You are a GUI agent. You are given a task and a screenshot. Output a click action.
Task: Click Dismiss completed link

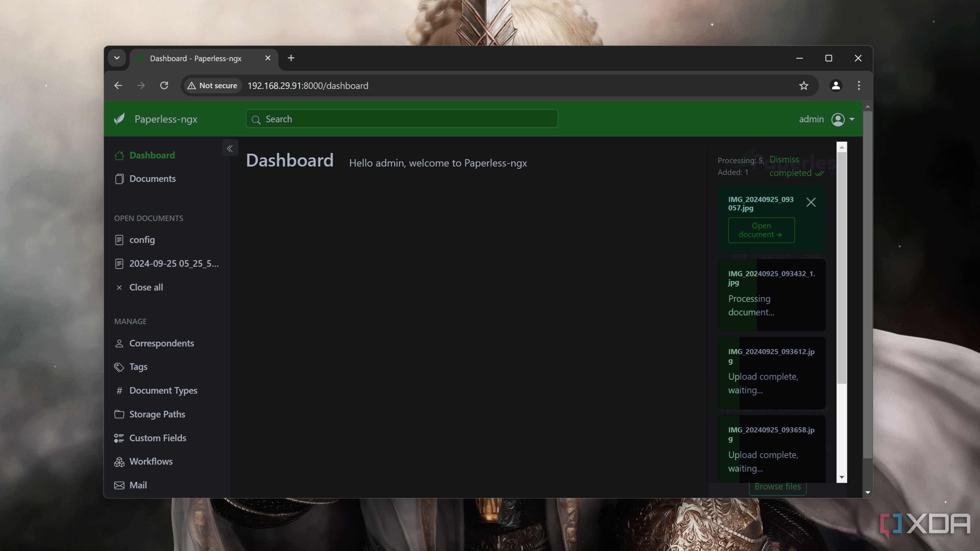pos(796,166)
